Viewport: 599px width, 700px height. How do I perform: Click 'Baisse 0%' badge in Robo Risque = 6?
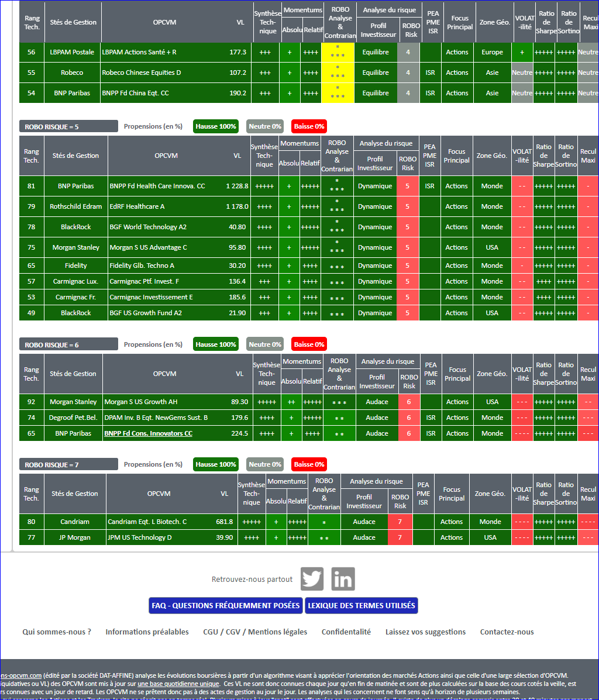309,344
